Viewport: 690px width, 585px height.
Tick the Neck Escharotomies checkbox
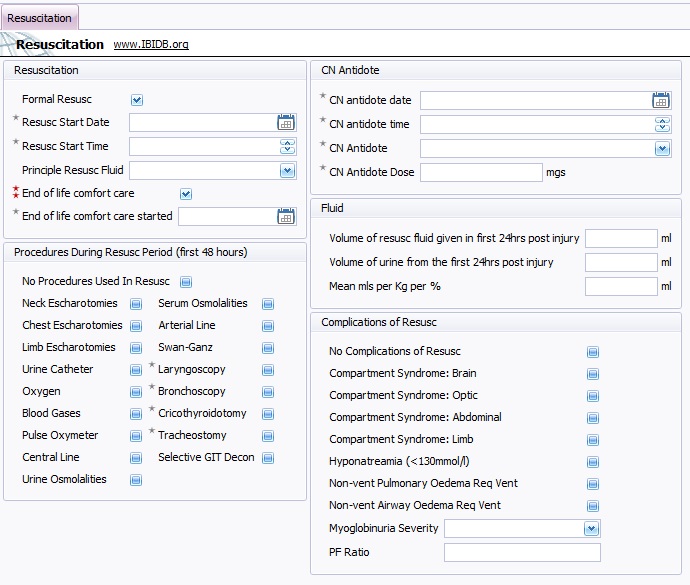[x=136, y=304]
